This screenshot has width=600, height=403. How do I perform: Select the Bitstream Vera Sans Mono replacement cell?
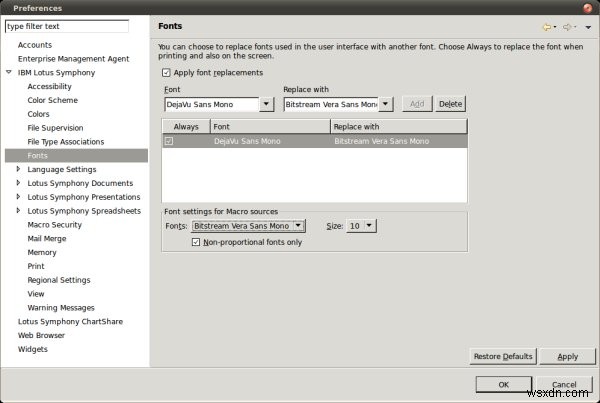click(382, 141)
